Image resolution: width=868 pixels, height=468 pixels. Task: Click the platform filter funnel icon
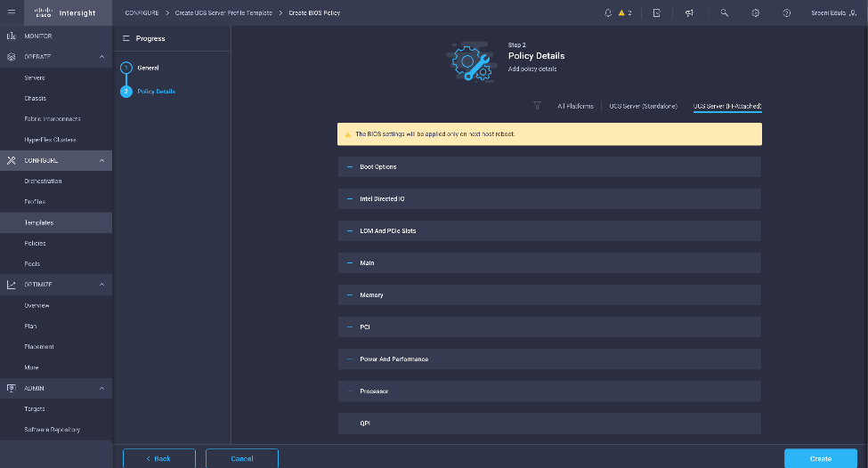coord(537,106)
